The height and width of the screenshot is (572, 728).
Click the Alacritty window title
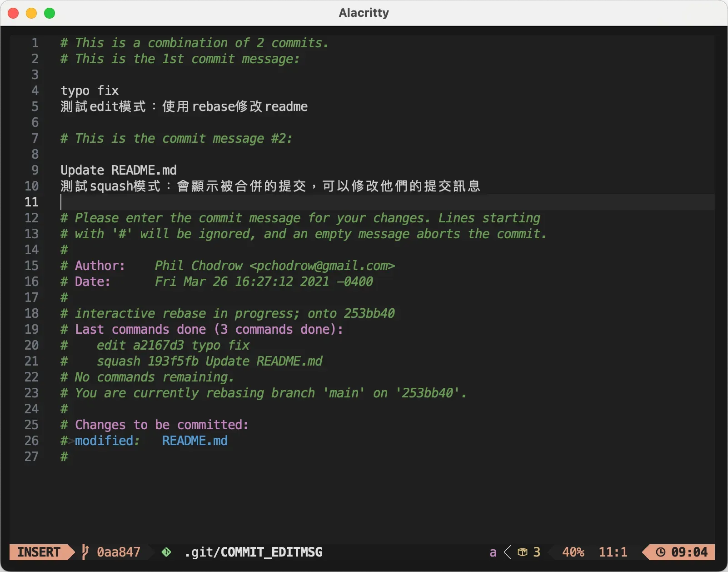click(x=364, y=13)
